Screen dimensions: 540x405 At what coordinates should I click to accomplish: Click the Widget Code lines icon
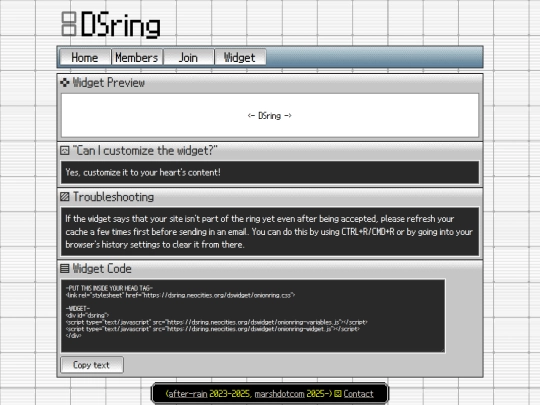click(65, 268)
